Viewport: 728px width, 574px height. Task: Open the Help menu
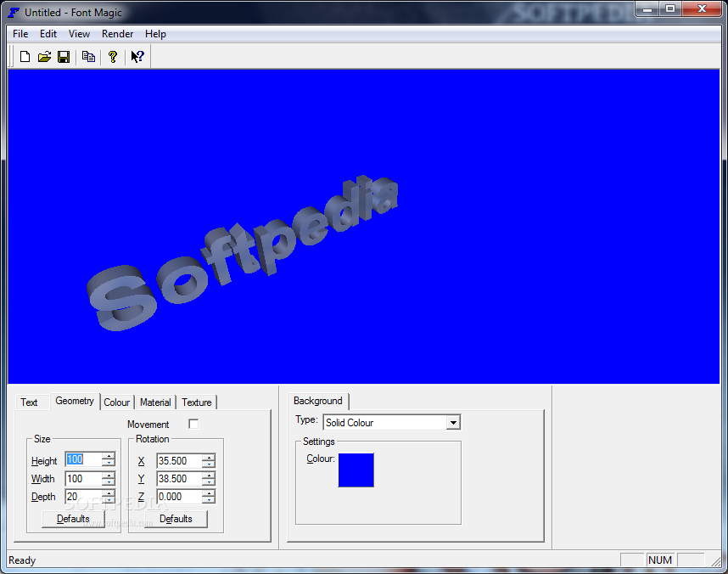(x=155, y=34)
